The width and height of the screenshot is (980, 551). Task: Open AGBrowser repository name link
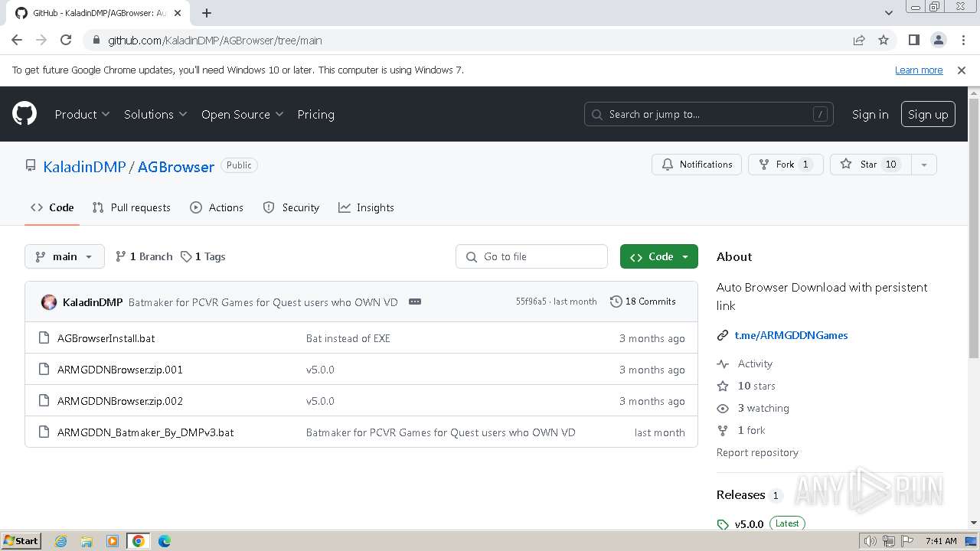(176, 167)
